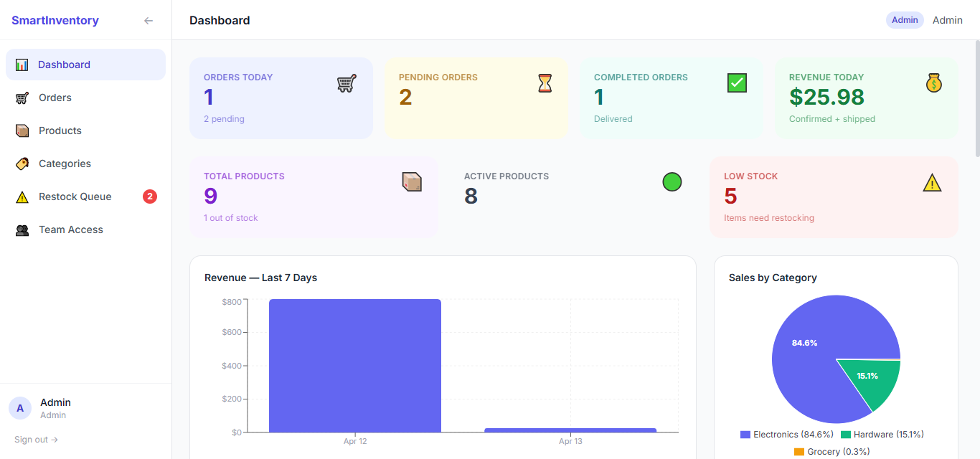Click the "$25.98" revenue value
980x459 pixels.
pos(826,97)
